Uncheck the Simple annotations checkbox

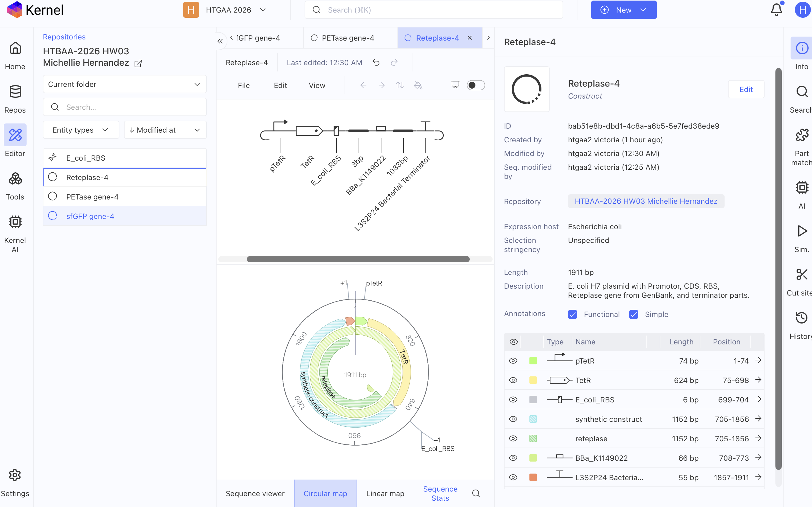click(633, 315)
